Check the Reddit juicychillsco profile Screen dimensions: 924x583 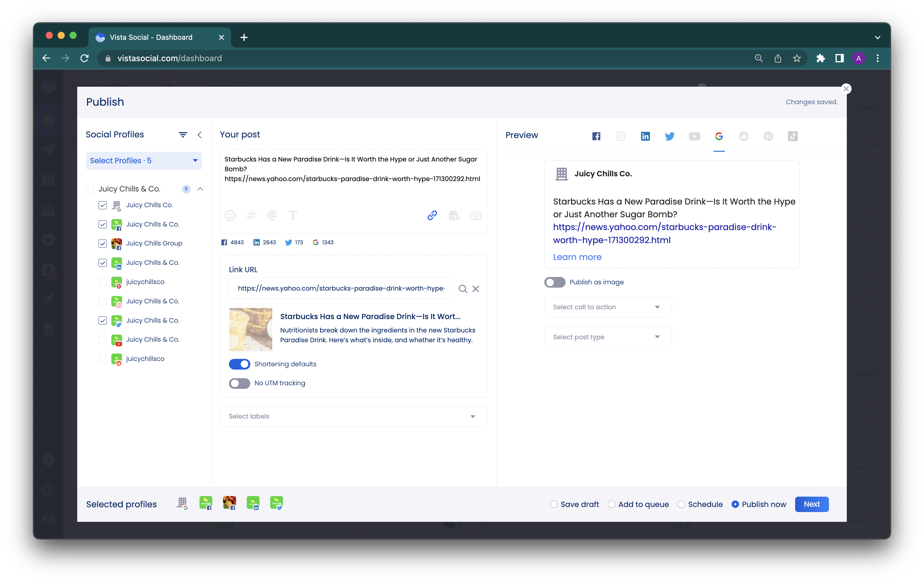click(102, 359)
